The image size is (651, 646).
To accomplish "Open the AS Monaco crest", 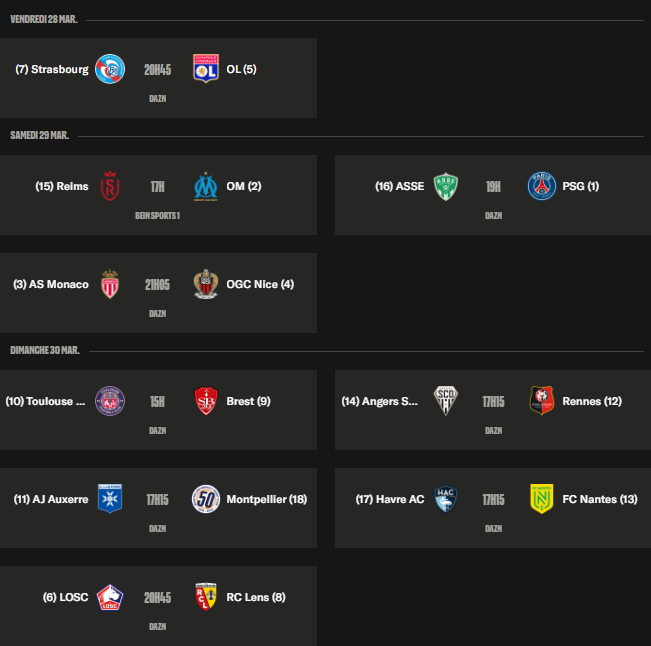I will tap(109, 284).
